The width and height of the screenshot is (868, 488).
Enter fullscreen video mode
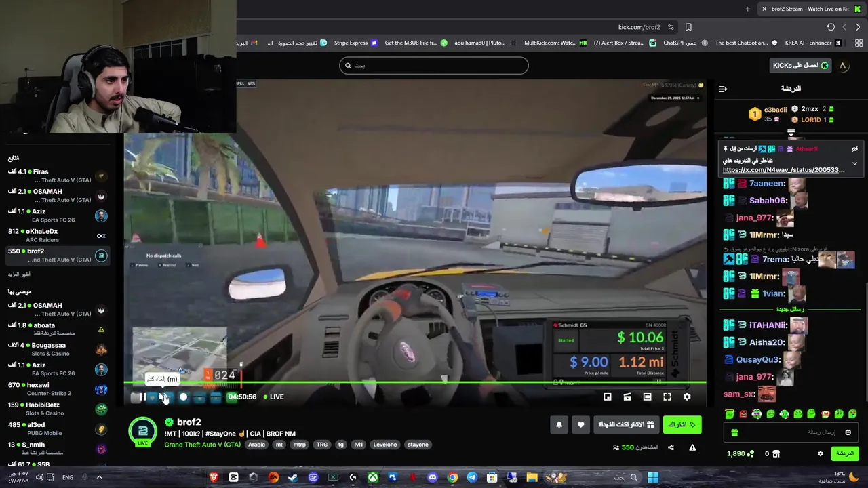point(667,396)
